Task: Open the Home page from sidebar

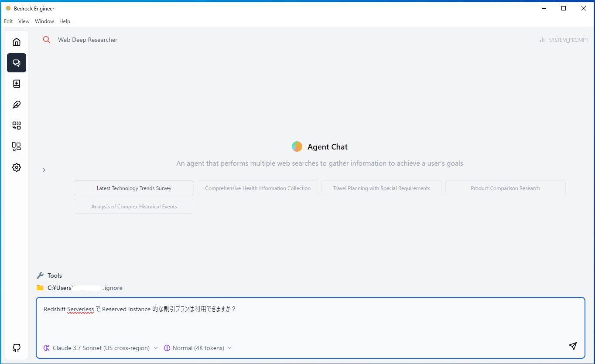Action: 17,42
